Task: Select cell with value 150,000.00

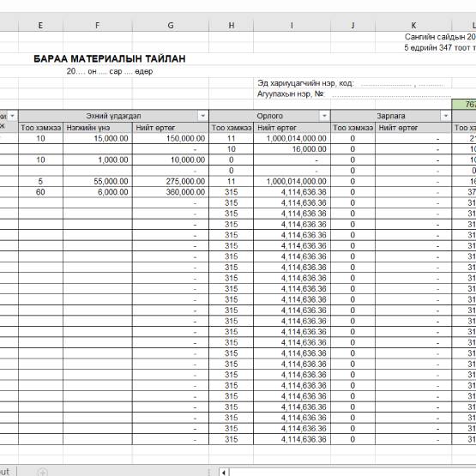Action: click(x=171, y=138)
